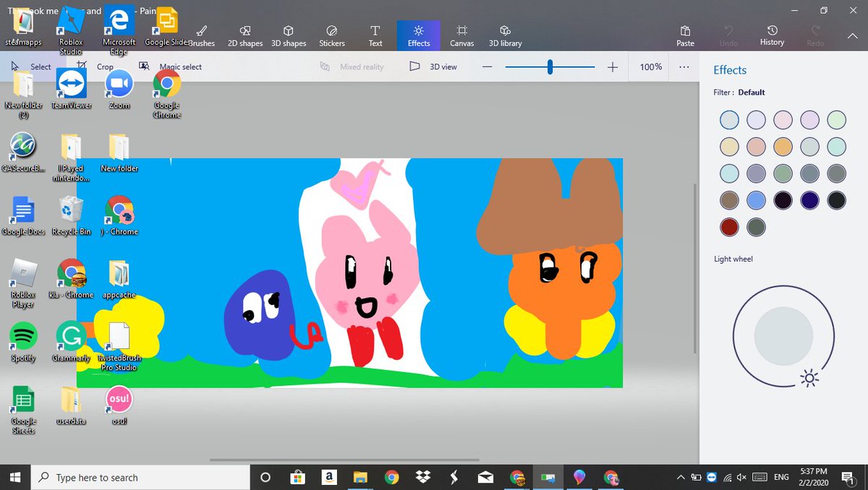Select the Stickers tool in Paint 3D

[332, 35]
